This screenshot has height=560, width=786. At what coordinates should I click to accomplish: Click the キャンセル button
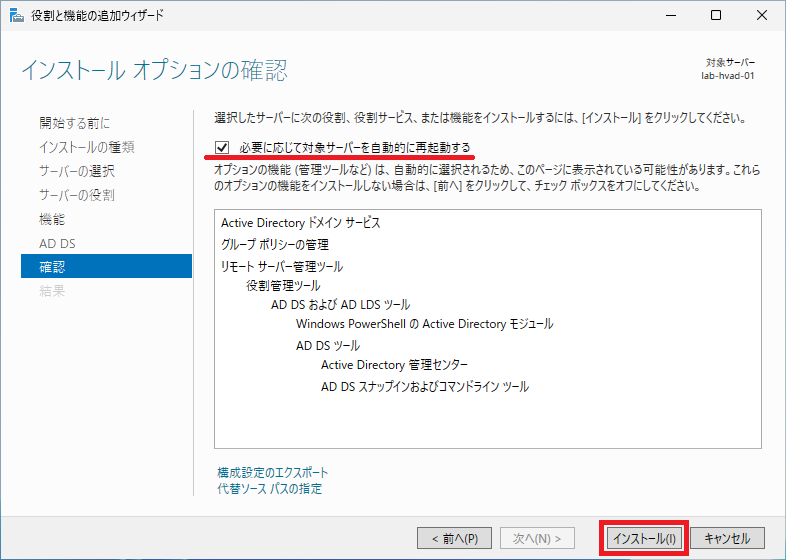(727, 538)
